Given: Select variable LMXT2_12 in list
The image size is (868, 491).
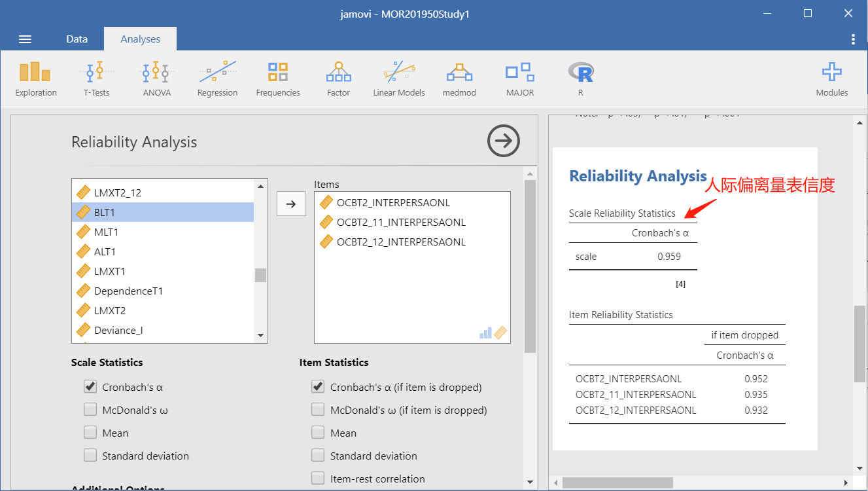Looking at the screenshot, I should (x=163, y=192).
